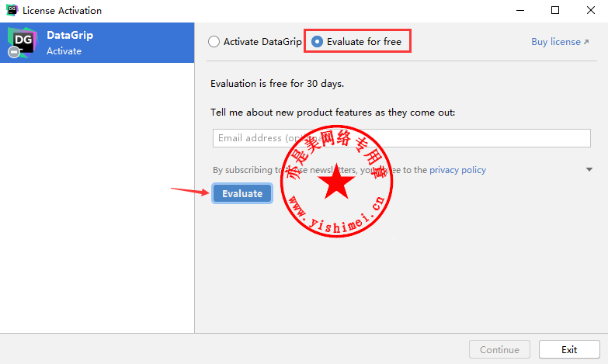Open the privacy policy link
608x364 pixels.
click(x=457, y=170)
